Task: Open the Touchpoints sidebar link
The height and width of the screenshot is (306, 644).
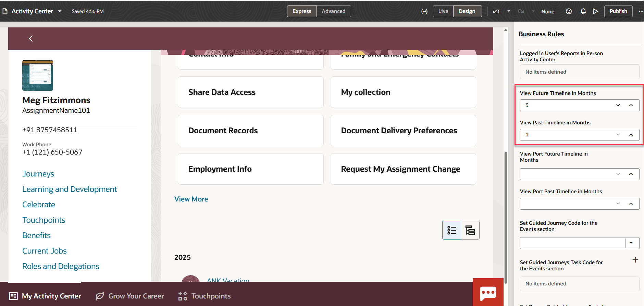Action: pos(44,220)
